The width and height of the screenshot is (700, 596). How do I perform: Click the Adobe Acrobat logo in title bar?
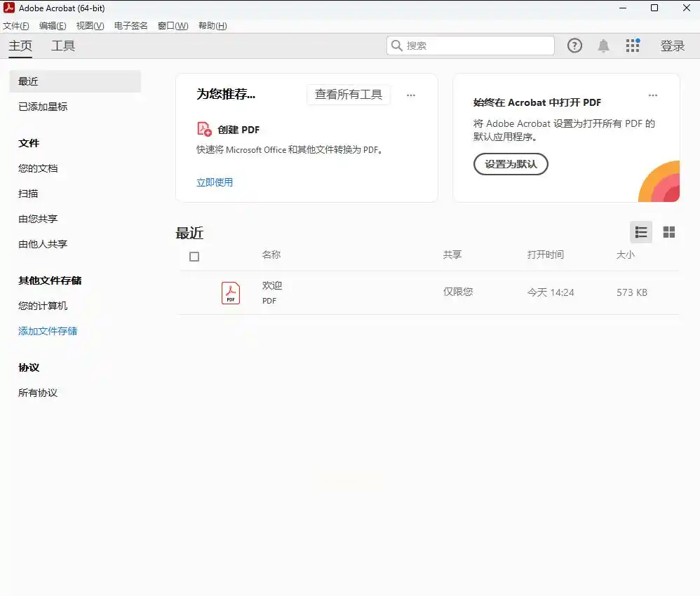coord(9,8)
